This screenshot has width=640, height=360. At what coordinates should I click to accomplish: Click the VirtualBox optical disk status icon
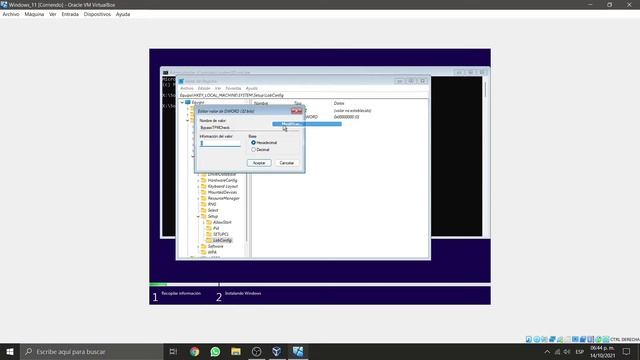(537, 339)
